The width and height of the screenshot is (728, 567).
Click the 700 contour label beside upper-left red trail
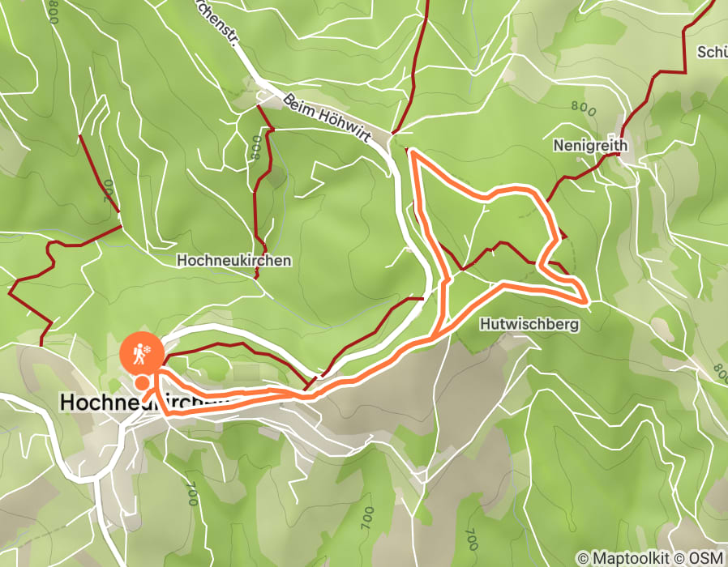pyautogui.click(x=107, y=192)
